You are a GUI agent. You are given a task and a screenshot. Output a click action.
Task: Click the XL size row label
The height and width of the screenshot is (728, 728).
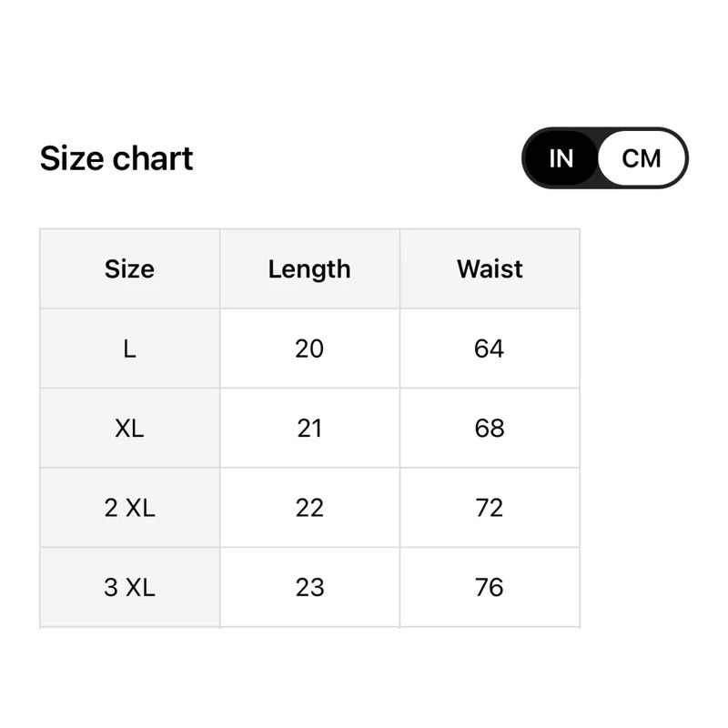129,429
